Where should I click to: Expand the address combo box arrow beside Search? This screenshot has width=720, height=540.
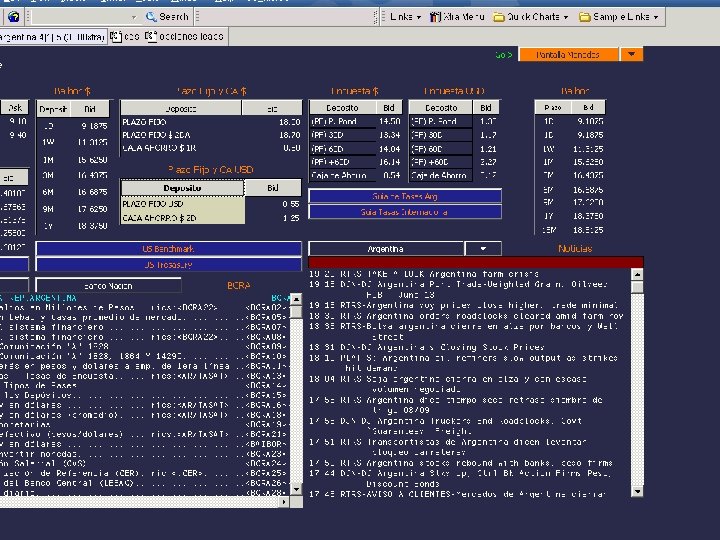click(x=134, y=17)
